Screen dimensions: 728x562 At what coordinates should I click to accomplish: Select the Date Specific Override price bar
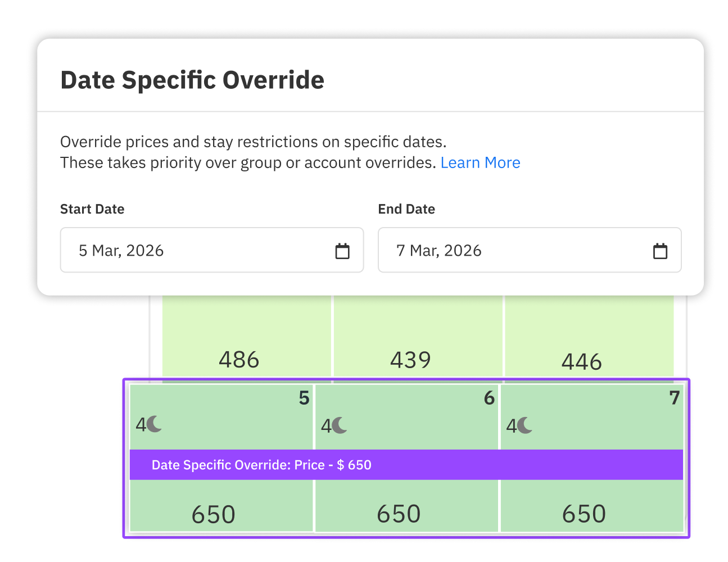click(406, 465)
